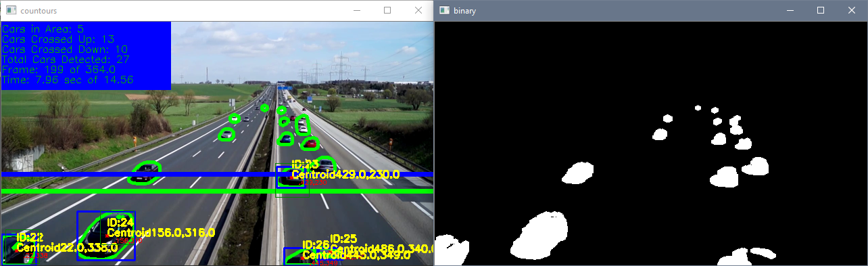Click the red car inside green contour
The height and width of the screenshot is (266, 868).
coord(310,143)
